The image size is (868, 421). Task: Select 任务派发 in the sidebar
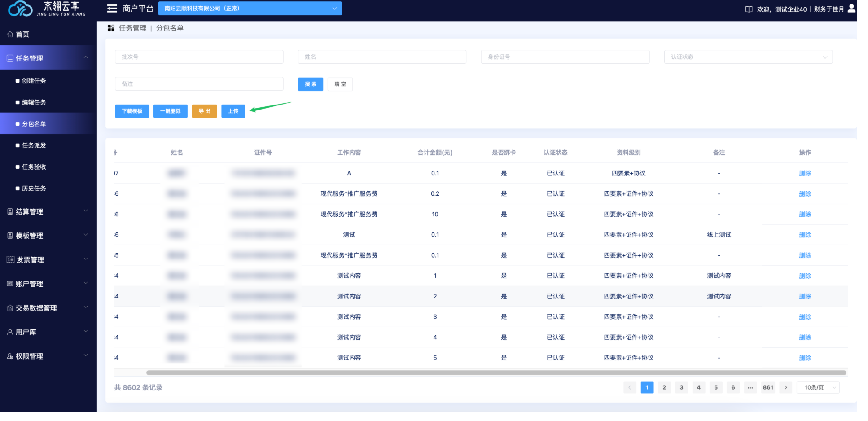[34, 145]
